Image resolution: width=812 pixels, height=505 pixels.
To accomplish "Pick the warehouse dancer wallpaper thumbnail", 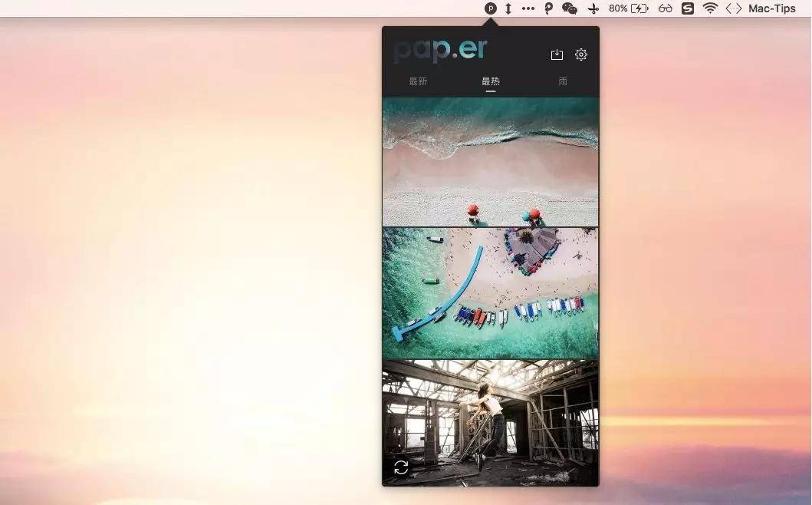I will [x=490, y=422].
